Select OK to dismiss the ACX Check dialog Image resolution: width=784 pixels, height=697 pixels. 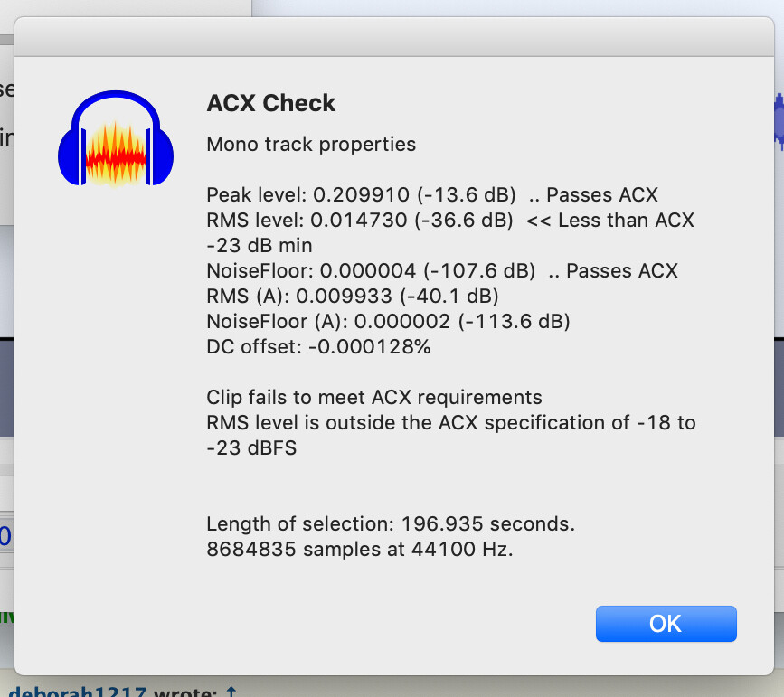point(666,624)
